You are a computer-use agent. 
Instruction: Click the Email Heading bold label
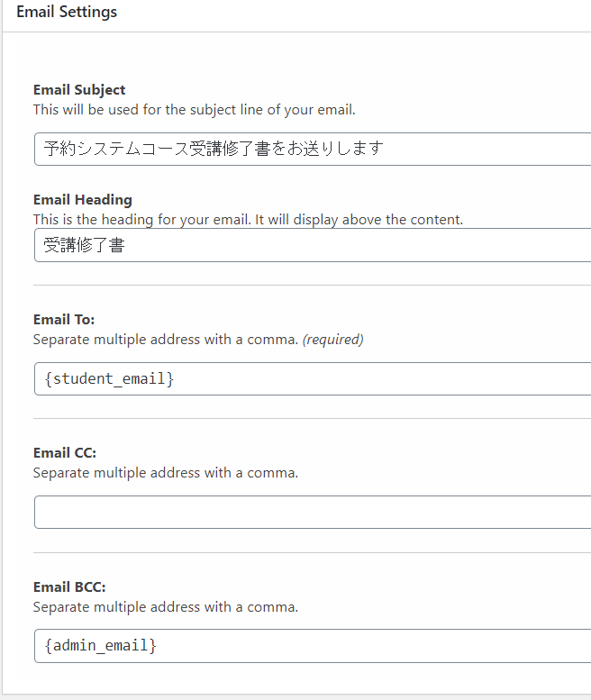click(83, 200)
